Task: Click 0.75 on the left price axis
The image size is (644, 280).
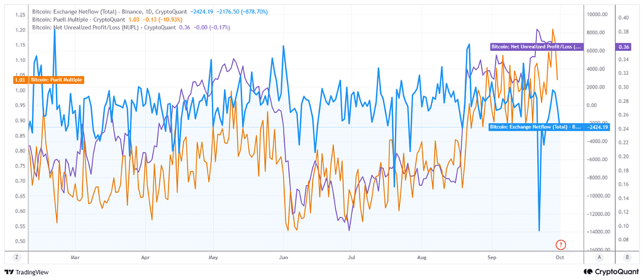Action: pyautogui.click(x=20, y=166)
